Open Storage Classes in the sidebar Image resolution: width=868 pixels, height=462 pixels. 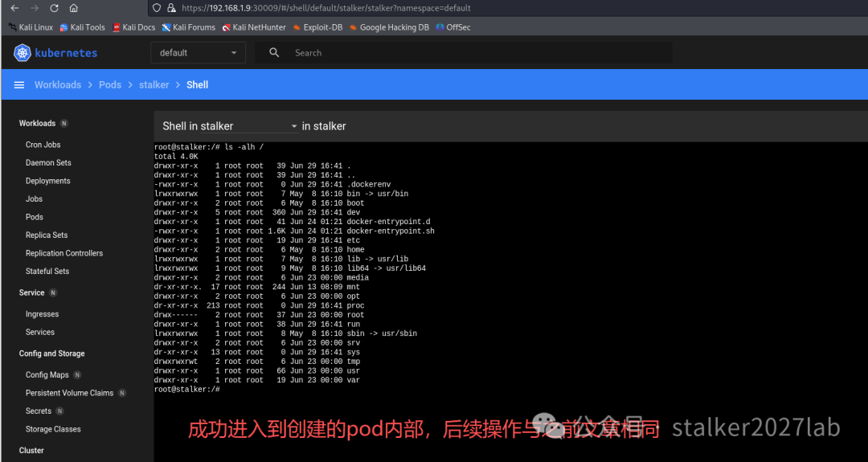(x=53, y=429)
